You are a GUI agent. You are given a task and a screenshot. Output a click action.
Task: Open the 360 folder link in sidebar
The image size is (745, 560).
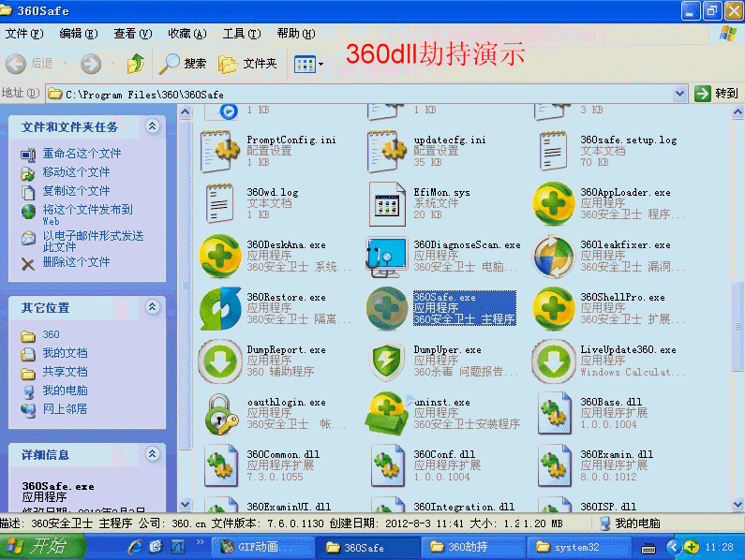pyautogui.click(x=51, y=335)
